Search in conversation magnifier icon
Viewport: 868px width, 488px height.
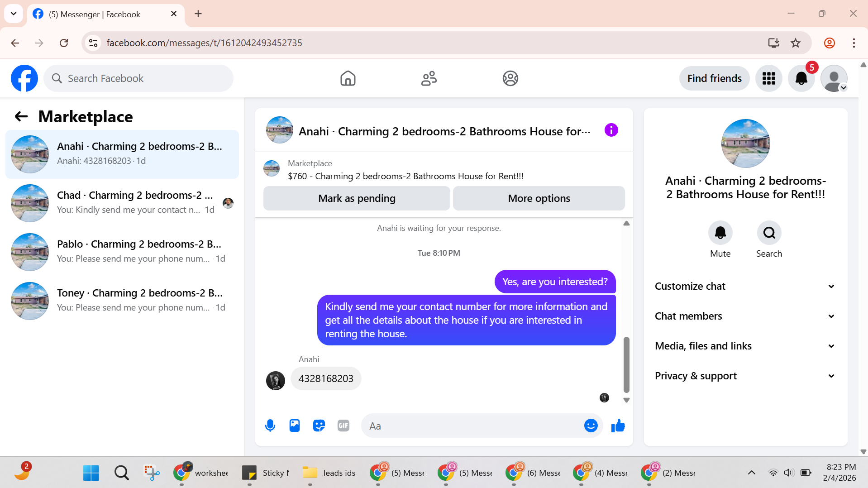coord(769,233)
